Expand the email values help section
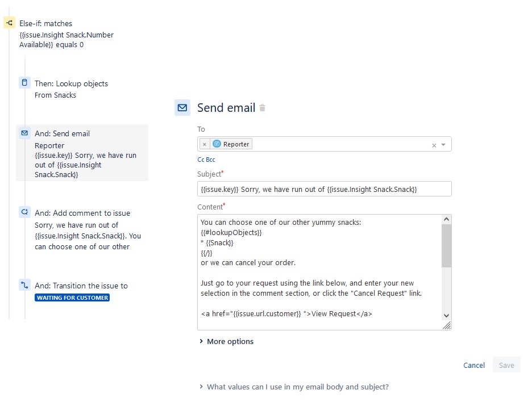This screenshot has height=415, width=532. tap(297, 387)
